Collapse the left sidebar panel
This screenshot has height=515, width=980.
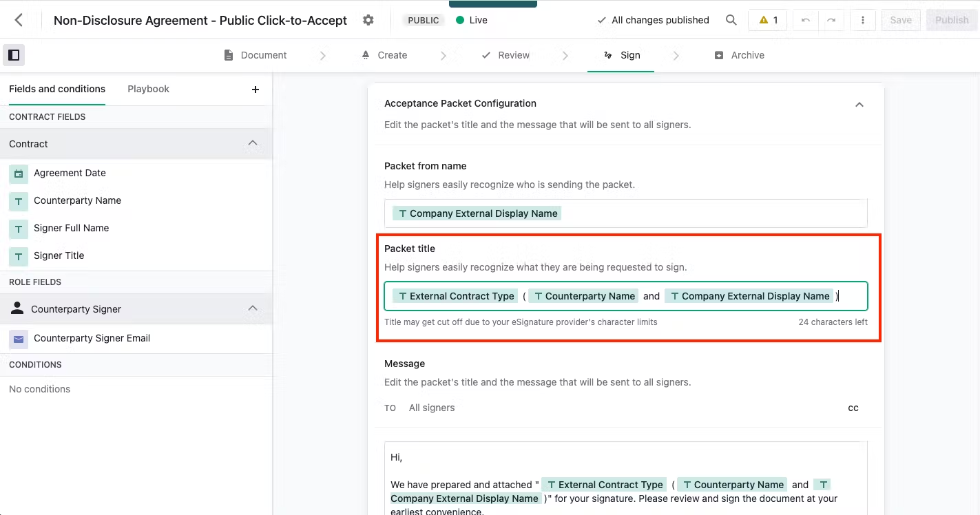point(14,54)
